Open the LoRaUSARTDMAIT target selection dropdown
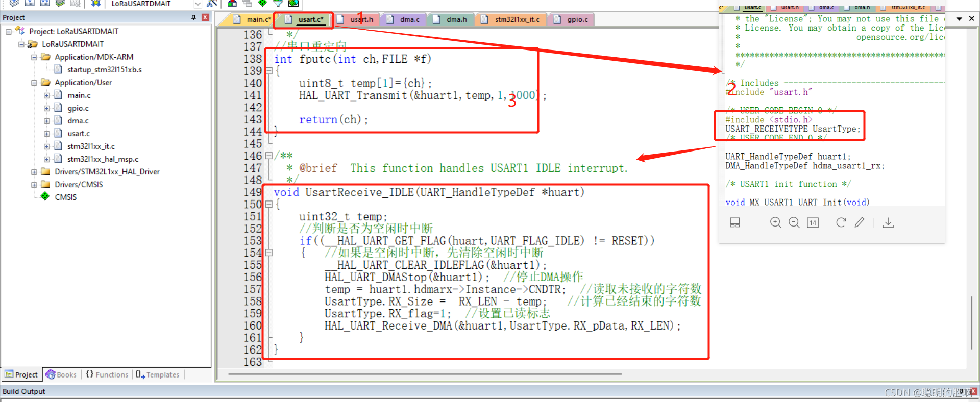Image resolution: width=980 pixels, height=402 pixels. point(198,4)
